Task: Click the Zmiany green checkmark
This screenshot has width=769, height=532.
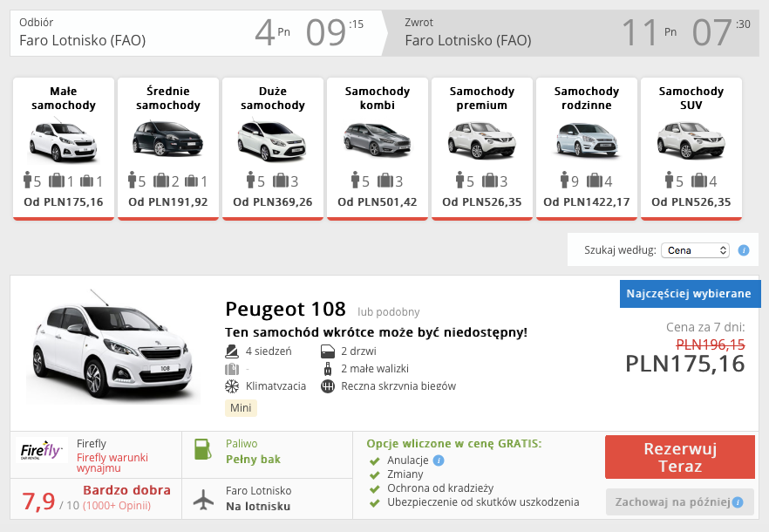Action: (375, 474)
